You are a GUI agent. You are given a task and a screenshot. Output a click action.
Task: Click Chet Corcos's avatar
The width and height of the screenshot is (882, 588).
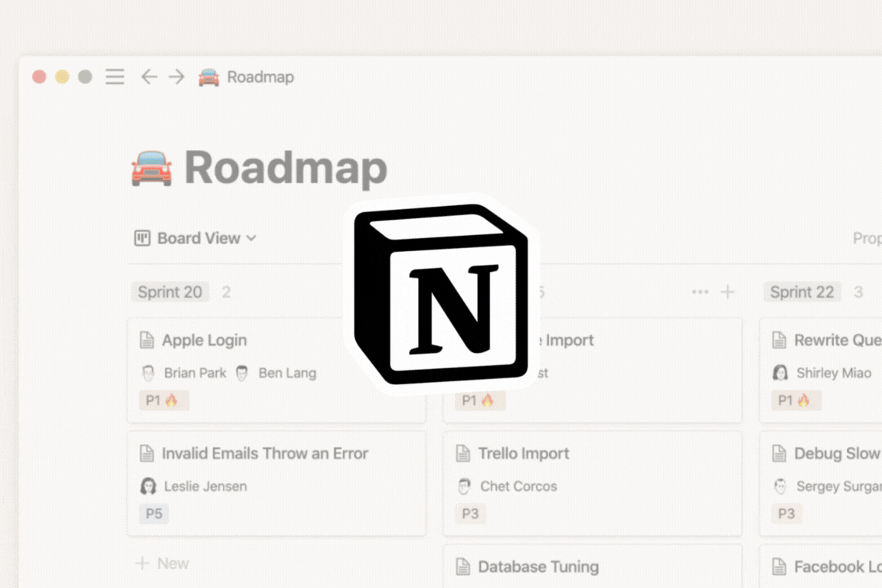tap(465, 486)
